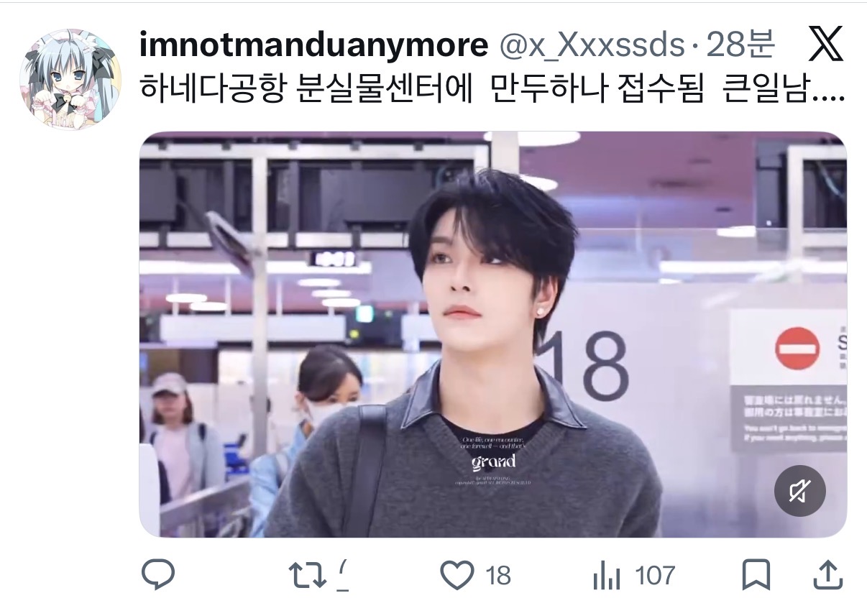Share the tweet via upload arrow icon
This screenshot has width=867, height=616.
827,576
